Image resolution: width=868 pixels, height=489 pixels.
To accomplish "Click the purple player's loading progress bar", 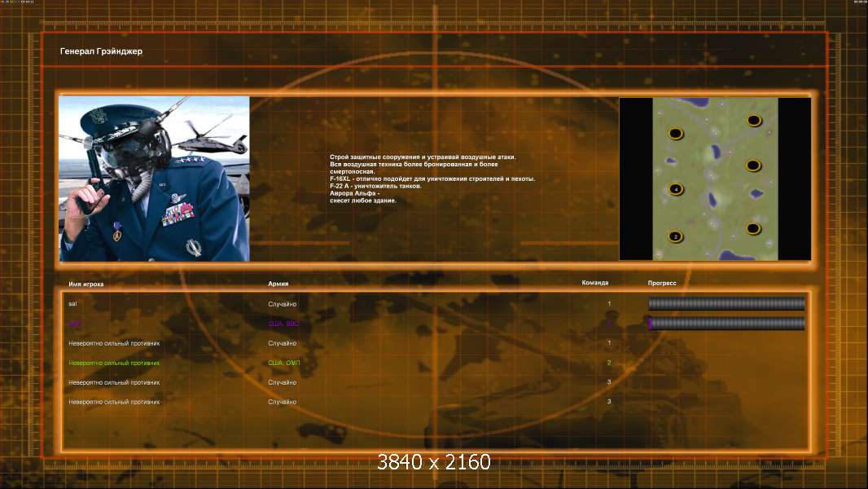I will click(x=726, y=324).
